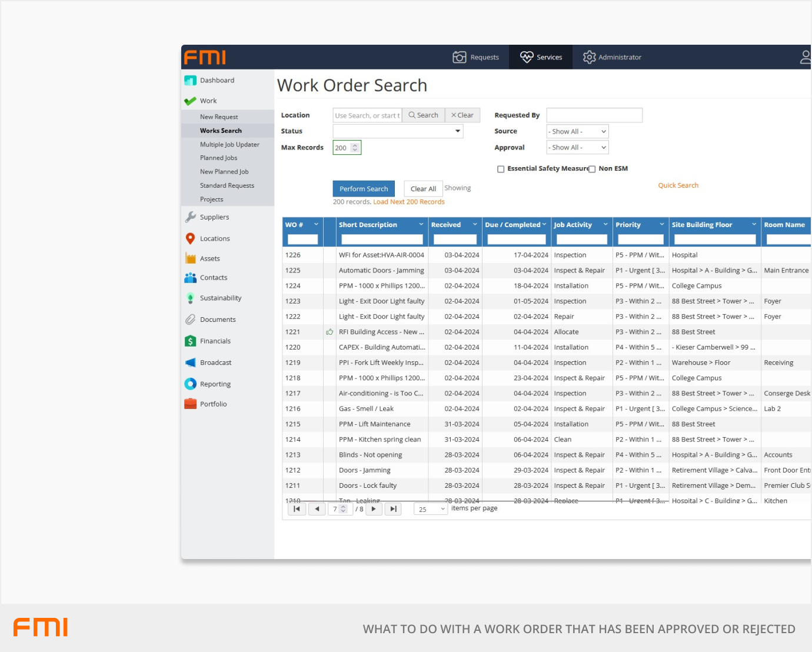This screenshot has height=652, width=812.
Task: Open Planned Jobs in Work submenu
Action: click(x=218, y=158)
